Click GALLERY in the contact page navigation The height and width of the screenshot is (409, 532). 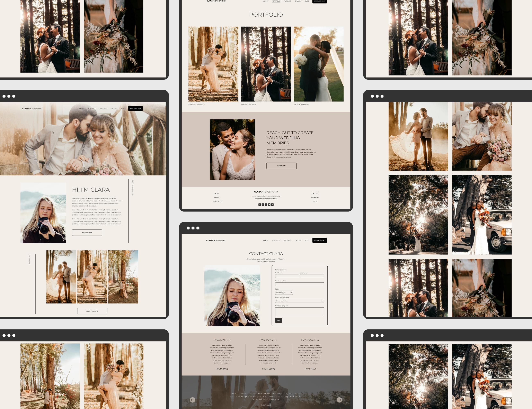pos(298,240)
